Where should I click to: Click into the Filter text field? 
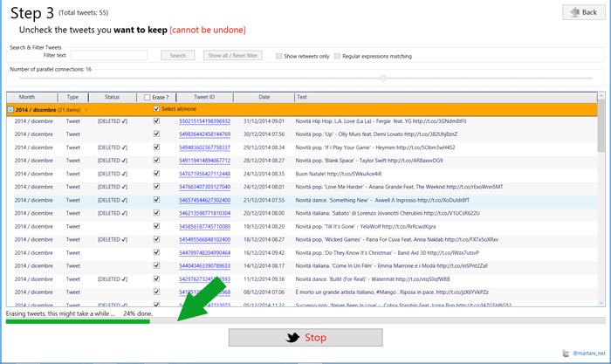tap(109, 55)
